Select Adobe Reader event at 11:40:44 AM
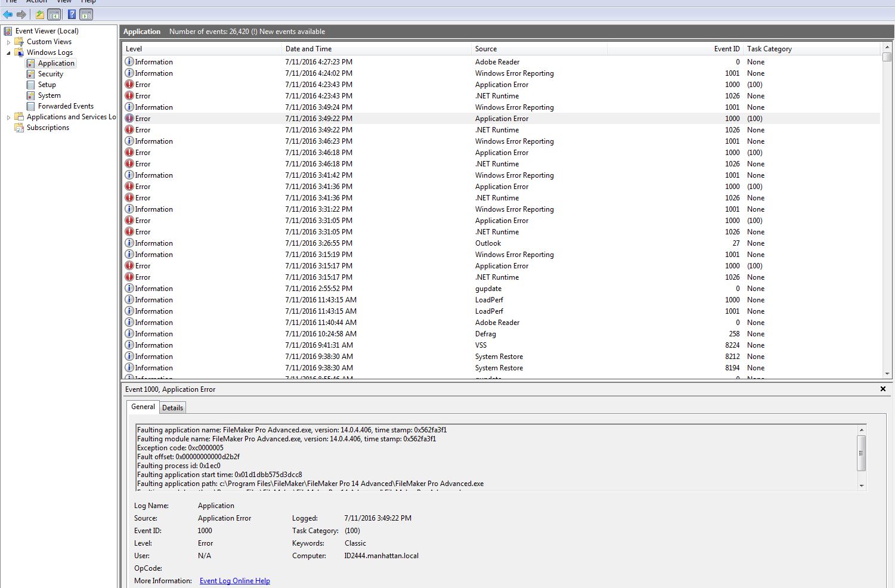Viewport: 895px width, 588px height. (x=501, y=322)
